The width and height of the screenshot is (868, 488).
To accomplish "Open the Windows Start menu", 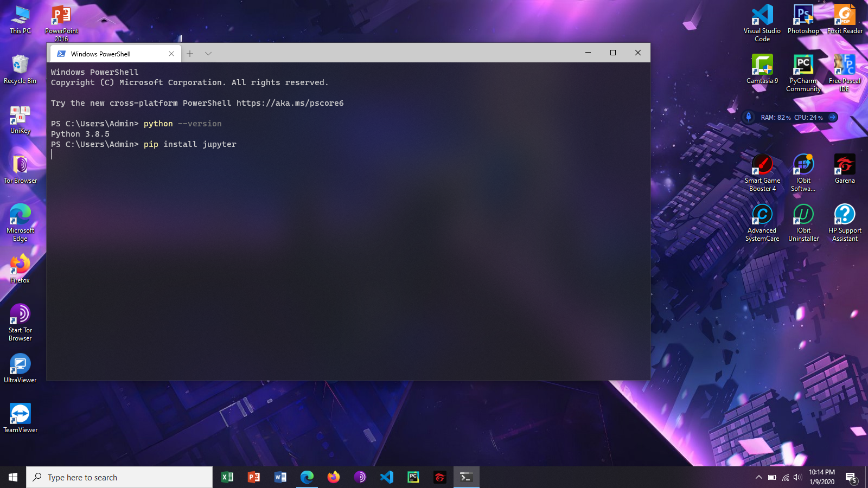I will coord(13,477).
